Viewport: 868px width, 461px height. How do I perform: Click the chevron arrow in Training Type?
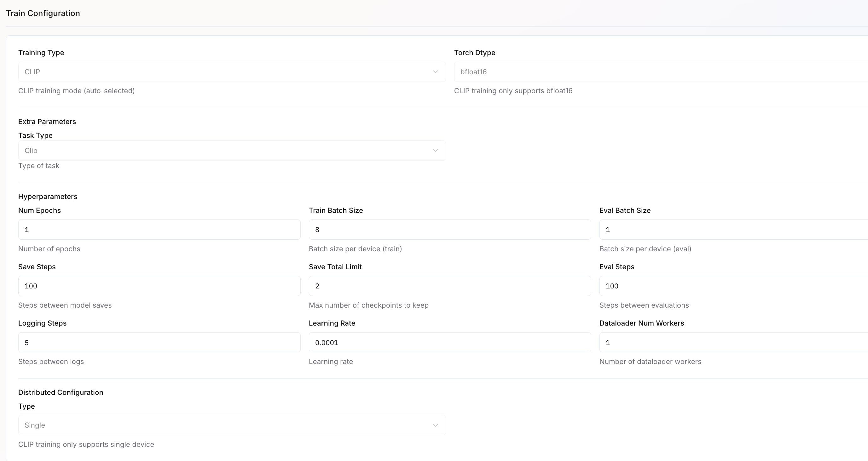click(x=435, y=72)
